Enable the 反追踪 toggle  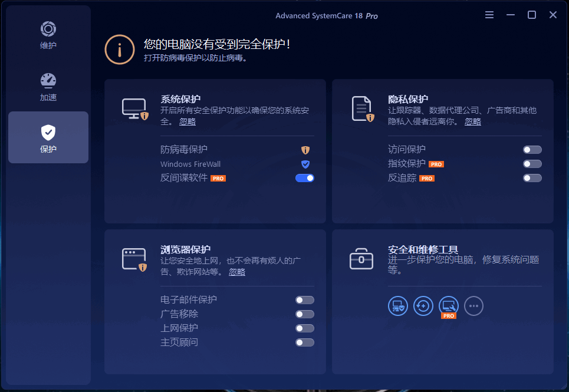[x=532, y=178]
